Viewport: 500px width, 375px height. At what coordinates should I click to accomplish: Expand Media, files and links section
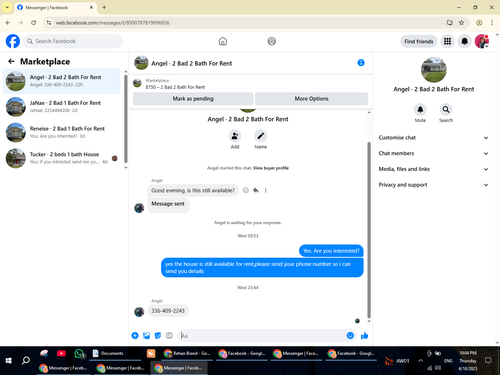pyautogui.click(x=433, y=169)
